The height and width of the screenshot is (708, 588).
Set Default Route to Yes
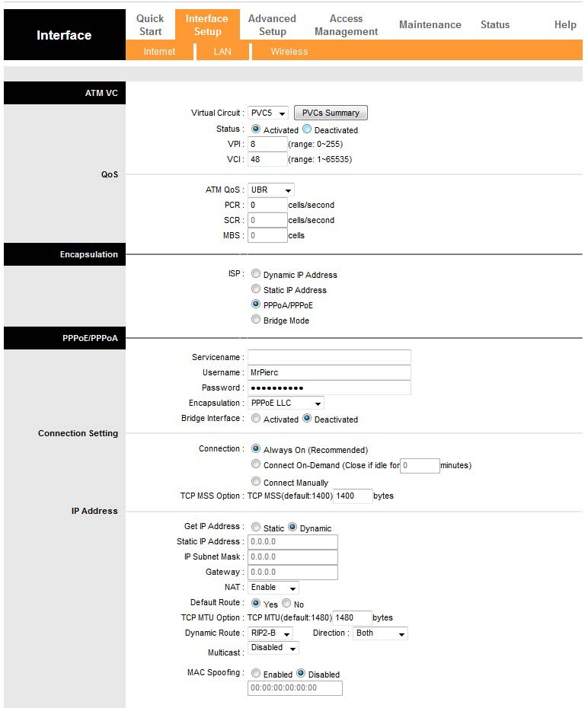(x=256, y=603)
